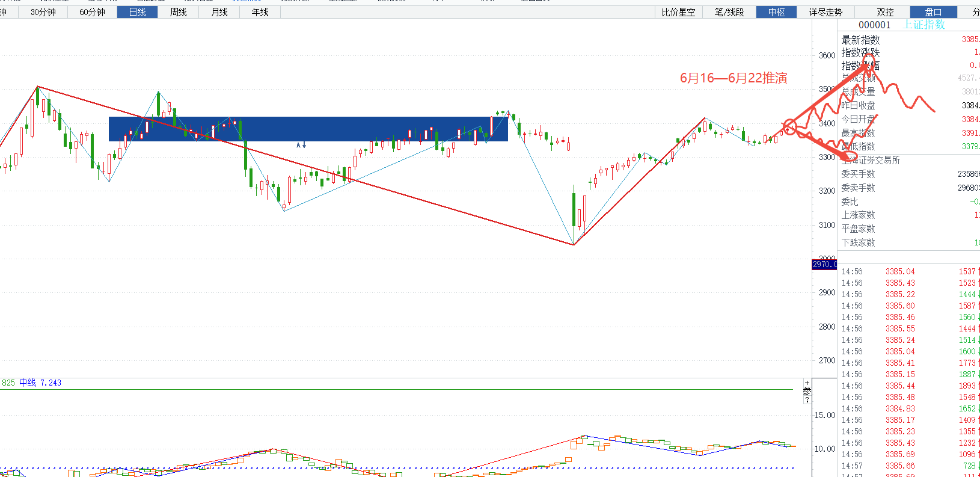This screenshot has height=477, width=980.
Task: Click the red circle marker on chart
Action: [789, 127]
